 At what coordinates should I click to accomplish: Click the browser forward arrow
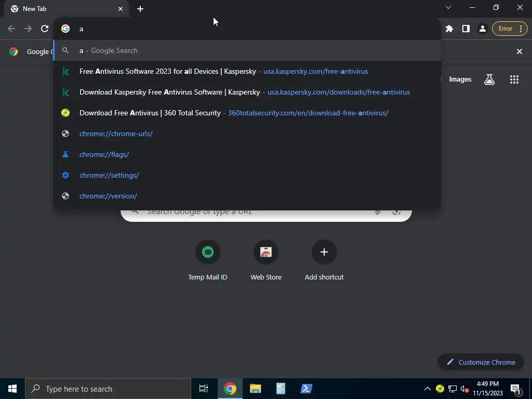pos(28,29)
